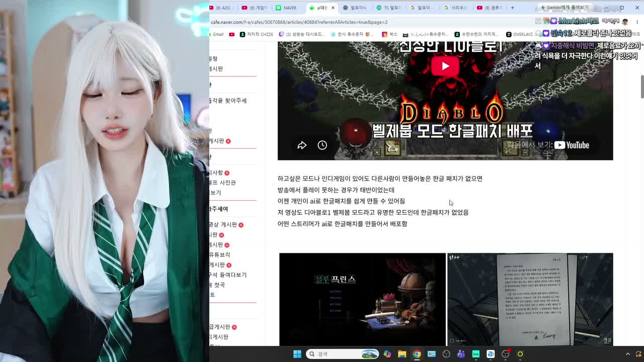Click the address bar URL
644x362 pixels.
299,22
